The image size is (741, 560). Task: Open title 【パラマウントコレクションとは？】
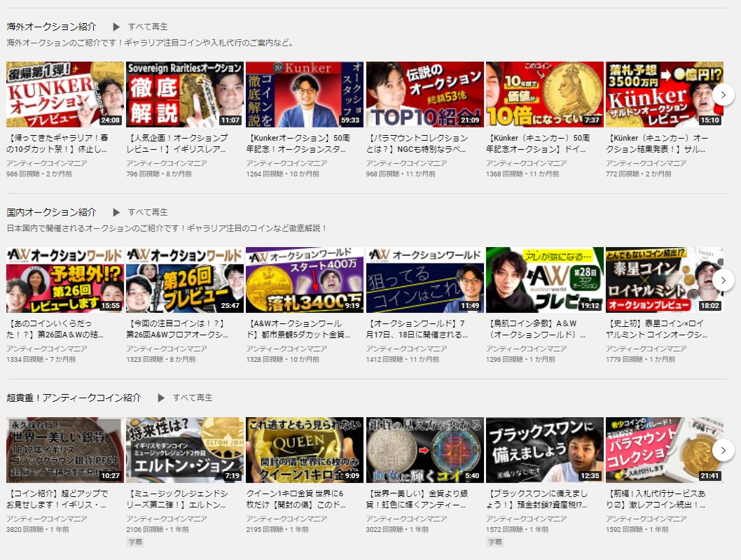click(417, 143)
